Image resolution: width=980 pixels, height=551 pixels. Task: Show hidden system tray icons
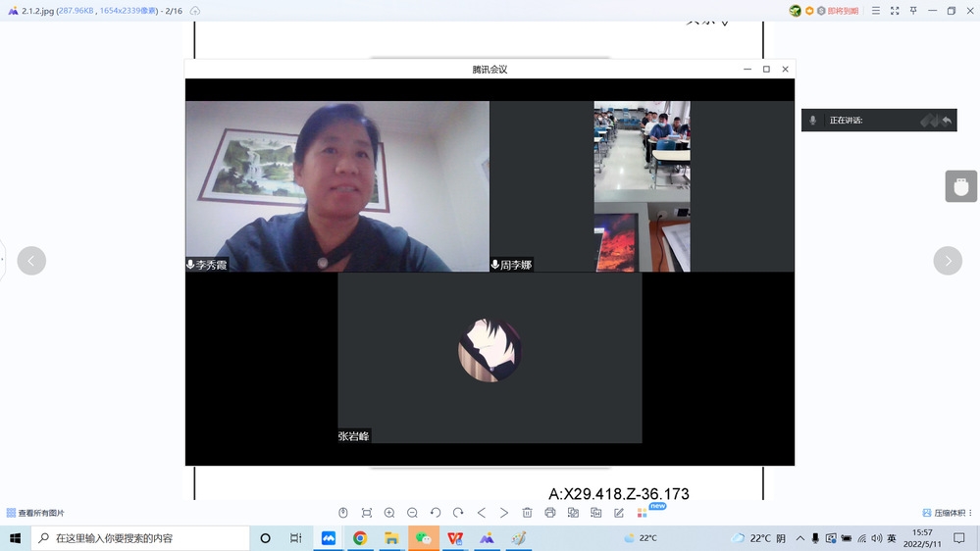(x=800, y=538)
